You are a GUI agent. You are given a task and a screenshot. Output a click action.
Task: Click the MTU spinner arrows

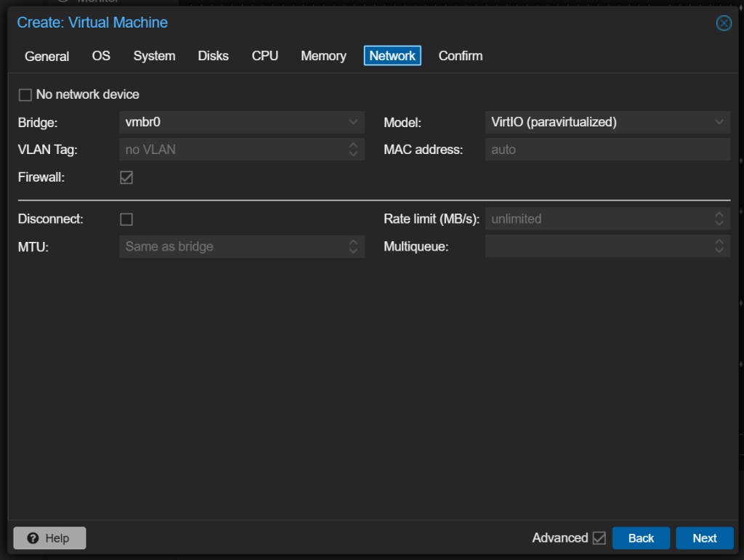pos(353,246)
